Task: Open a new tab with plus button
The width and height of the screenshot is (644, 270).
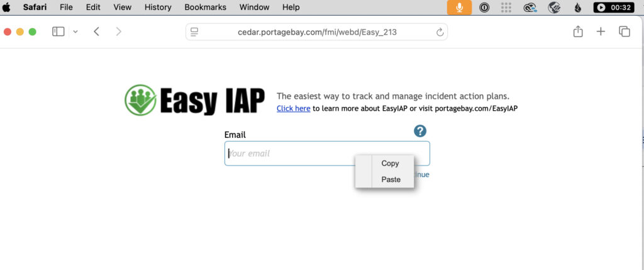Action: click(601, 31)
